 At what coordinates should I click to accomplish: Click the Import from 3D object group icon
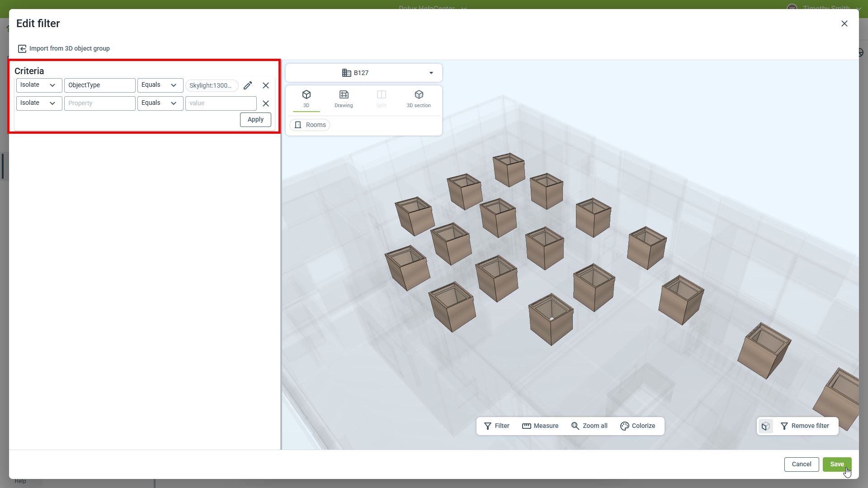(x=22, y=49)
